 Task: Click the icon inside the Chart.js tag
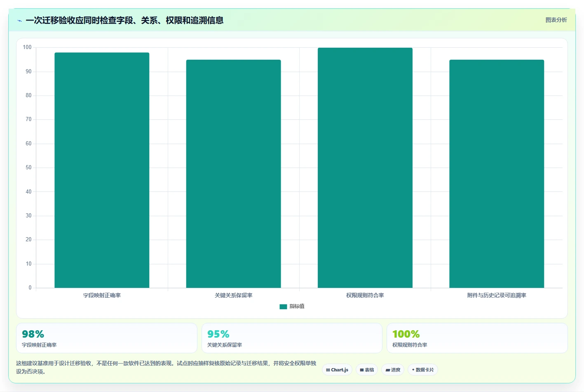click(x=328, y=370)
